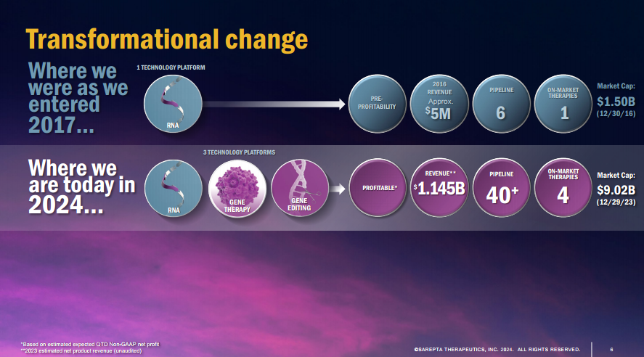Click the 'Where we were as we entered 2017' heading
The image size is (644, 357).
click(78, 98)
